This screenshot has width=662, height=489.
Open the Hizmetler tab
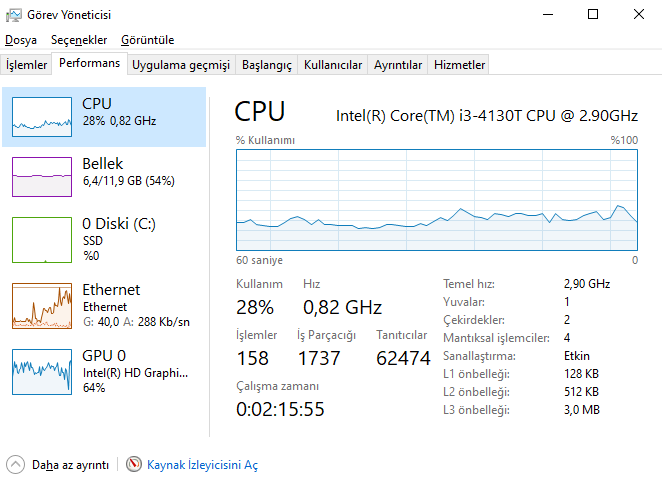(x=459, y=65)
